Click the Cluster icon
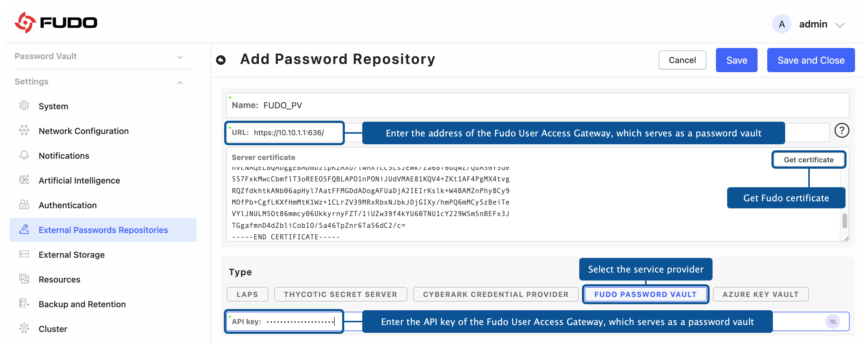868x351 pixels. [x=24, y=328]
